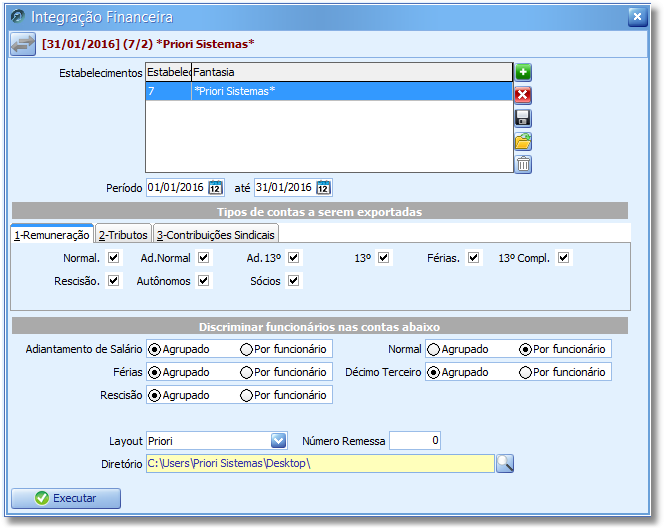Click the magnifier browse directory icon
This screenshot has width=665, height=531.
coord(505,464)
